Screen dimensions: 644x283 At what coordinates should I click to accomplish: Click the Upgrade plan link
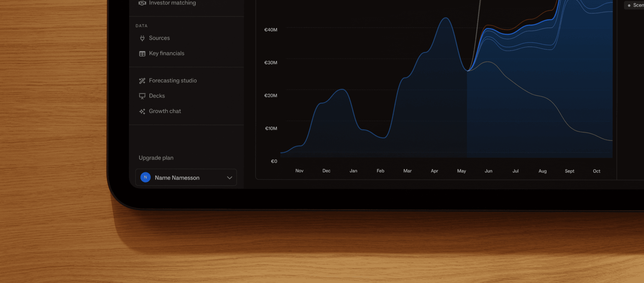click(156, 158)
